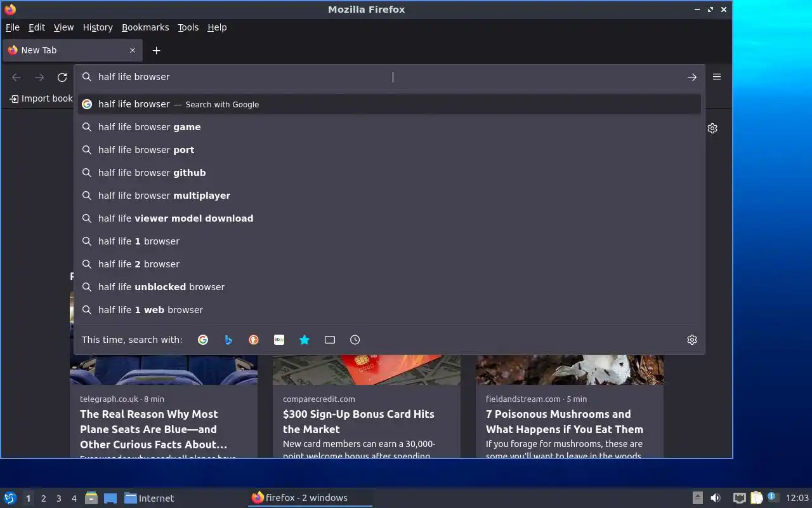Open the View menu

click(63, 27)
